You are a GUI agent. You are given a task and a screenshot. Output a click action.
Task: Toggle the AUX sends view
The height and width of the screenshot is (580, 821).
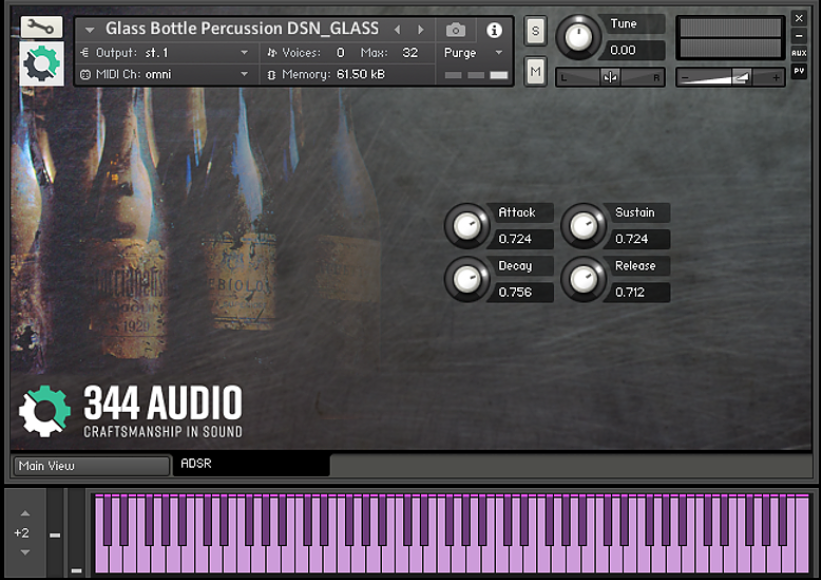[798, 53]
